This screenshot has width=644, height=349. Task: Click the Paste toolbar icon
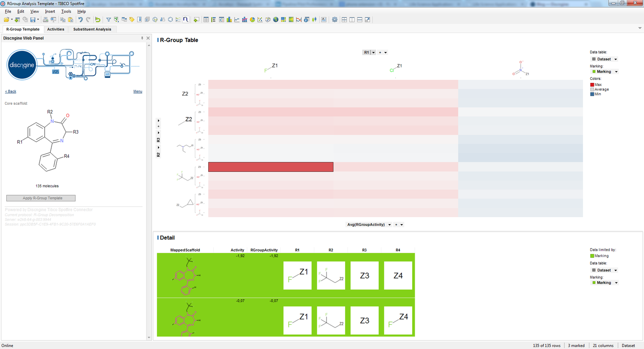click(70, 20)
